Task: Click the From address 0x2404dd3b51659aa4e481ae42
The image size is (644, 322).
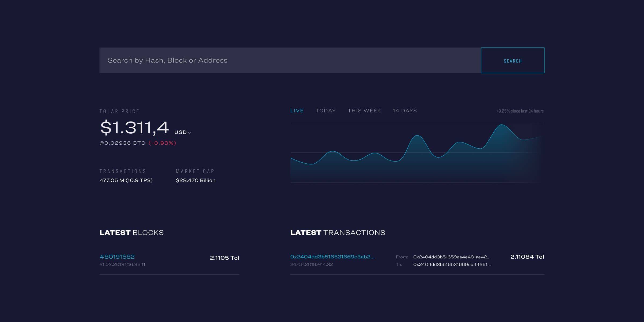Action: click(452, 257)
